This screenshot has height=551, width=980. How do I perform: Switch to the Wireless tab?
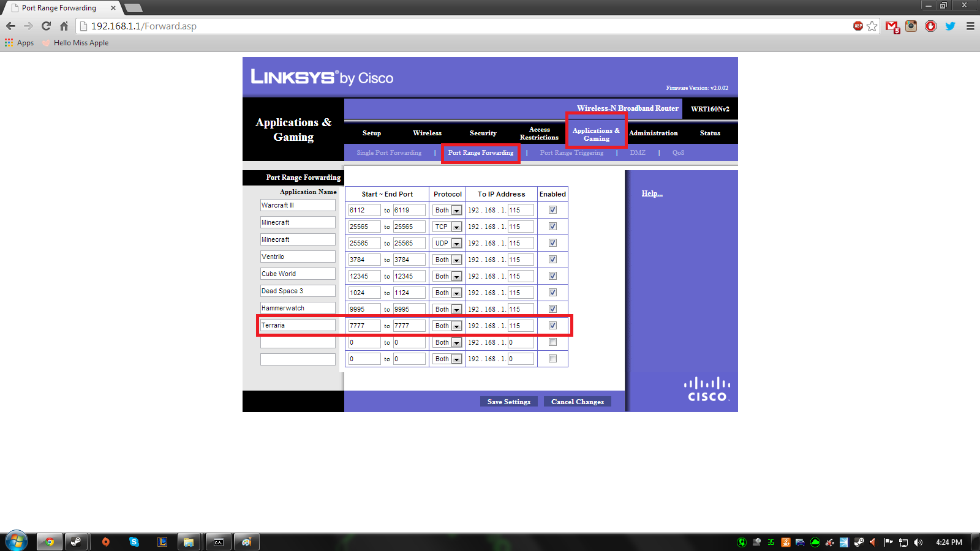point(427,133)
